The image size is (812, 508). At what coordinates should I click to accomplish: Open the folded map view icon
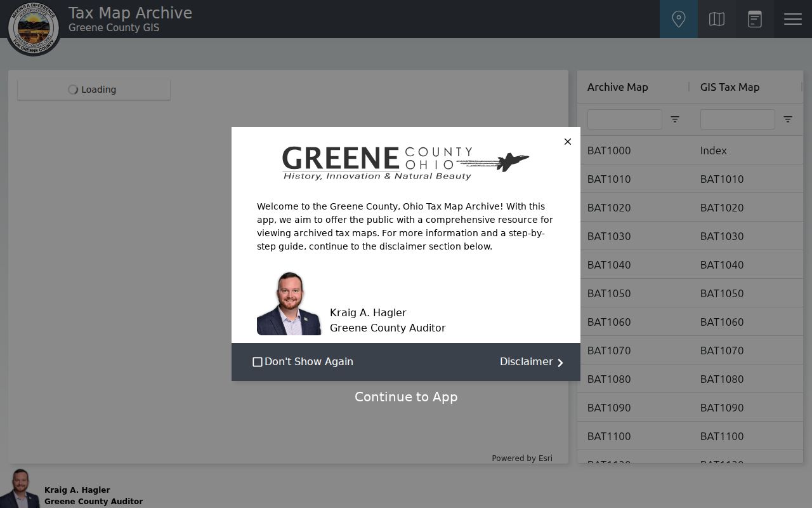click(x=717, y=19)
